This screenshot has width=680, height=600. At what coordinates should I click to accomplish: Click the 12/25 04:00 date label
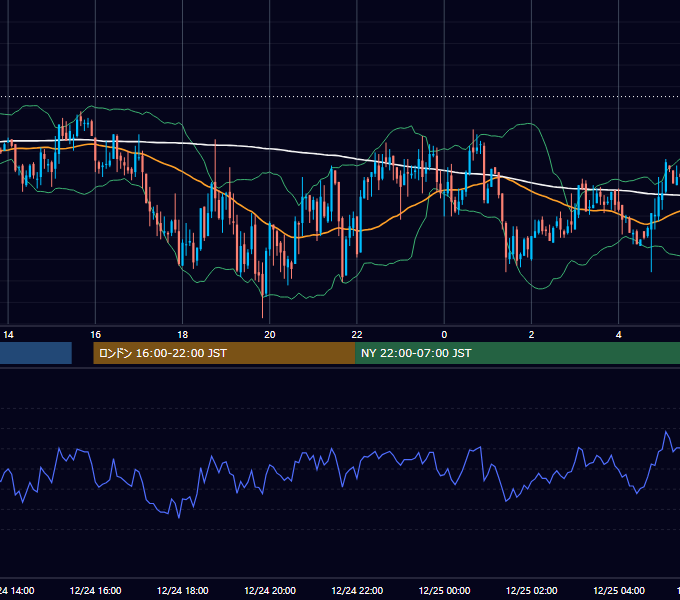point(619,590)
